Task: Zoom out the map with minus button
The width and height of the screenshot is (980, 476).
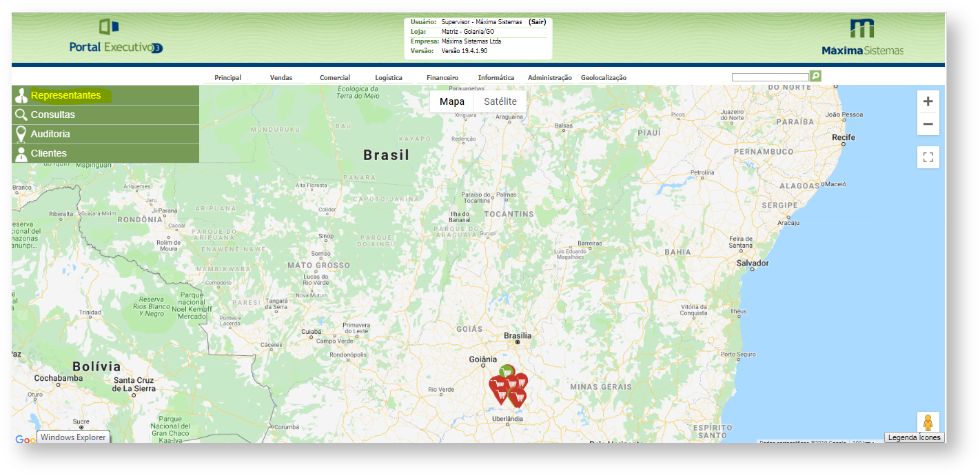Action: (x=928, y=124)
